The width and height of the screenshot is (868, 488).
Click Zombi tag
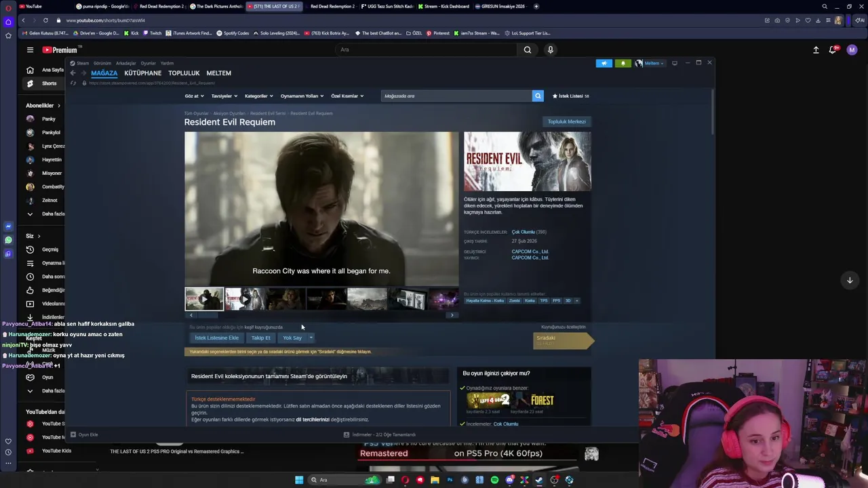pyautogui.click(x=515, y=300)
